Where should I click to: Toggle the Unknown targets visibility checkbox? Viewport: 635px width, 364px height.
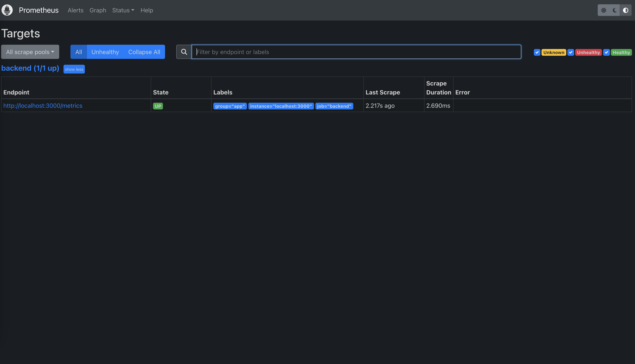pyautogui.click(x=537, y=52)
